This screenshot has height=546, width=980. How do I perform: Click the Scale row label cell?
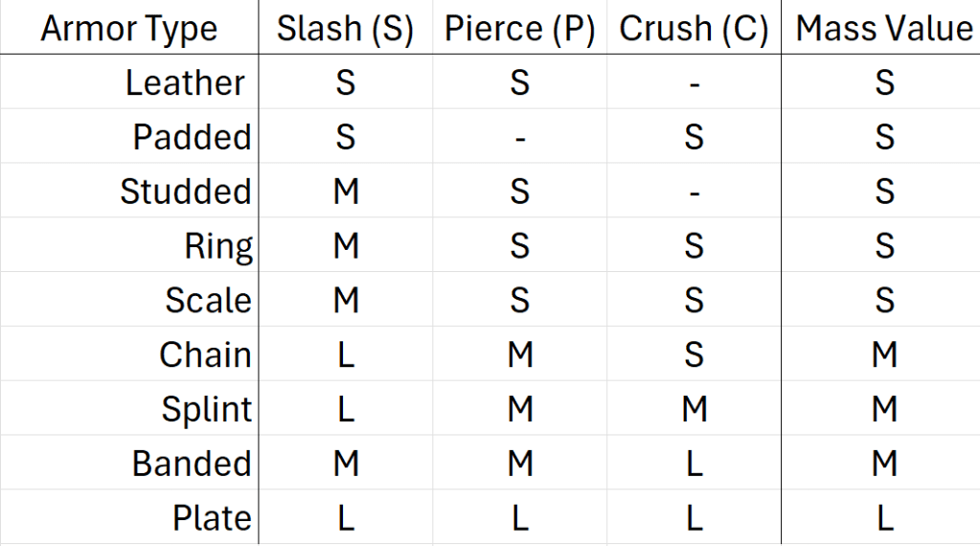pyautogui.click(x=208, y=300)
